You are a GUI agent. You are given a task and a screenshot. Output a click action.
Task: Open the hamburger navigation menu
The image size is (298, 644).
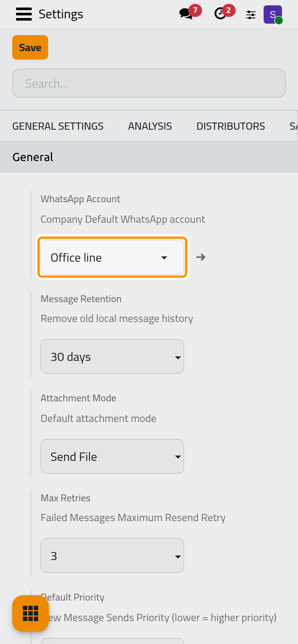[24, 14]
